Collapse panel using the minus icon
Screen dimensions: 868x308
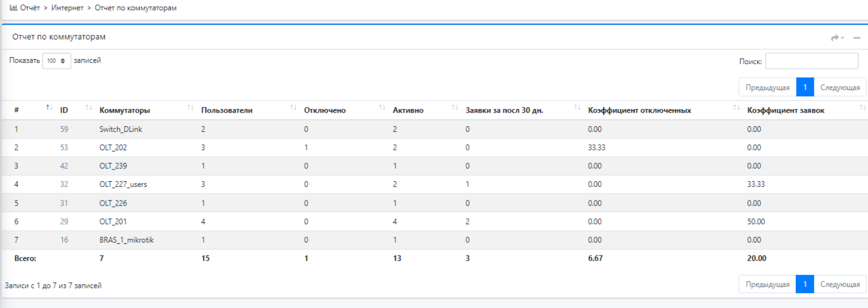[857, 38]
